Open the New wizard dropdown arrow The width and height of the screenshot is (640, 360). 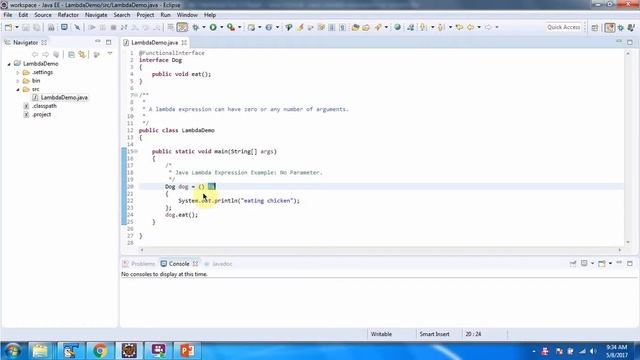17,27
